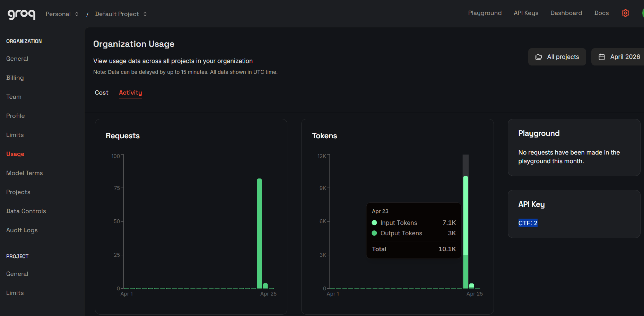This screenshot has width=644, height=316.
Task: Click the tall Tokens chart bar for Apr 23
Action: coord(465,232)
